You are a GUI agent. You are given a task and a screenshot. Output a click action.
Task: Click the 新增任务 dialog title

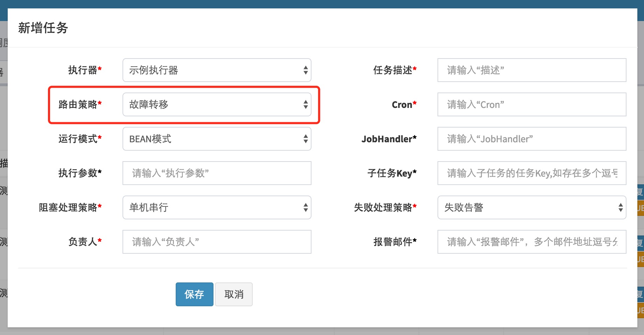[43, 28]
